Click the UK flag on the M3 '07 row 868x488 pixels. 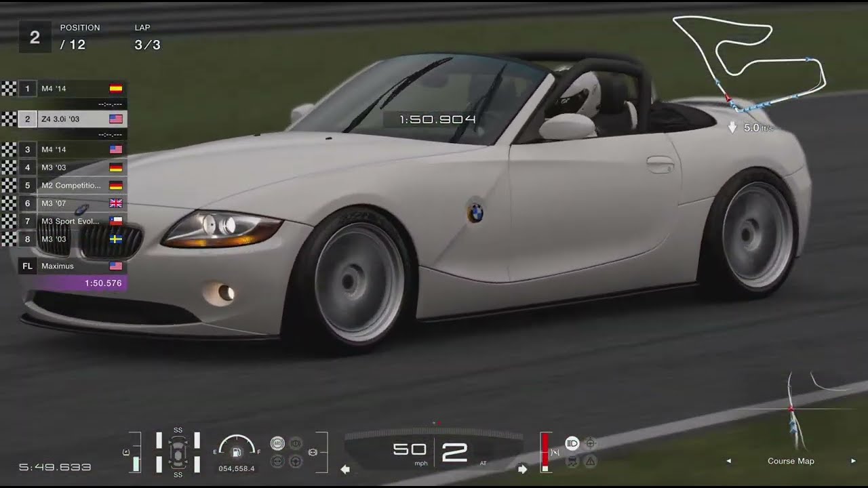(116, 203)
